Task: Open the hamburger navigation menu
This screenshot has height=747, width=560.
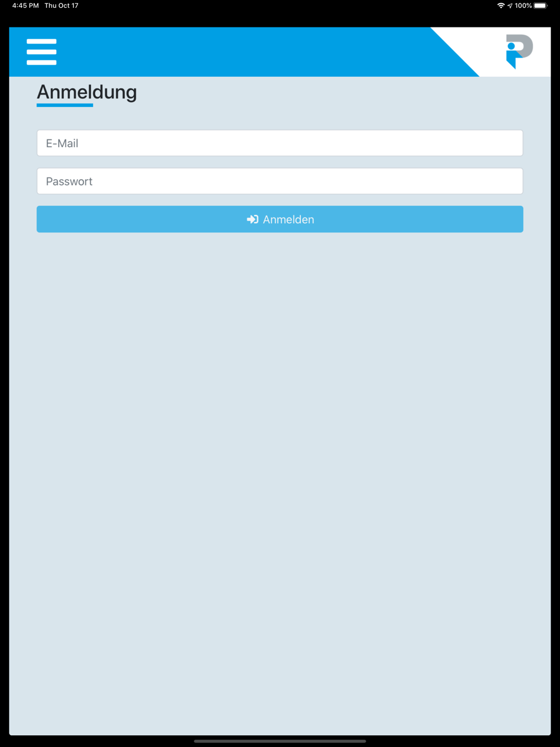Action: click(41, 52)
